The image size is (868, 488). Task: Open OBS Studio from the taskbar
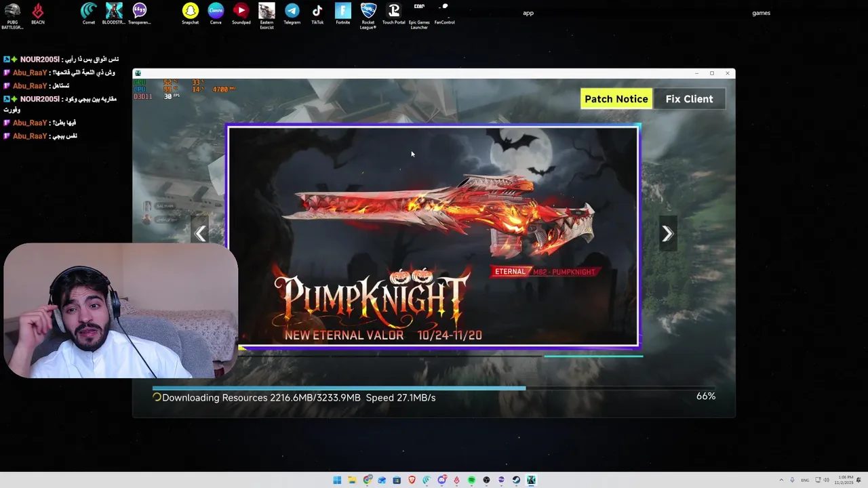pyautogui.click(x=486, y=480)
